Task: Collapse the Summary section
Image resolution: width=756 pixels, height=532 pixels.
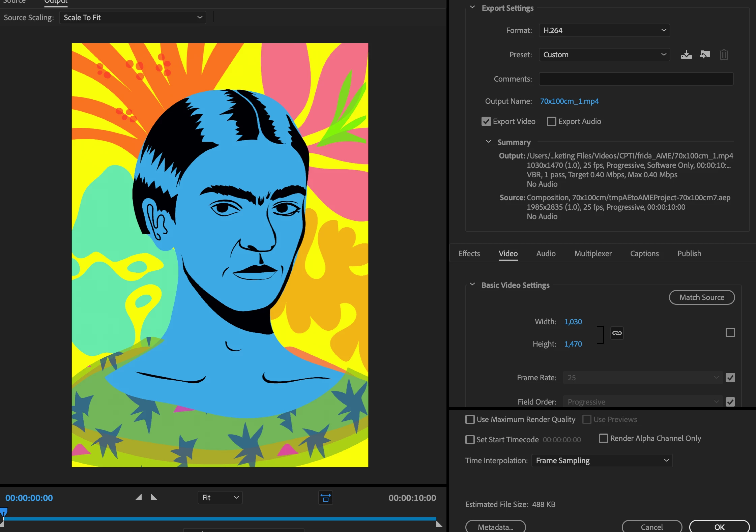Action: coord(488,142)
